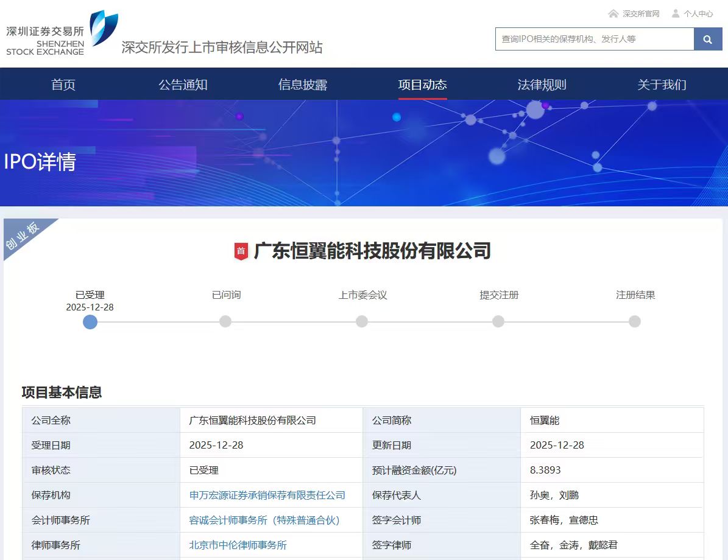Click the 已问询 progress step dot

pos(225,321)
